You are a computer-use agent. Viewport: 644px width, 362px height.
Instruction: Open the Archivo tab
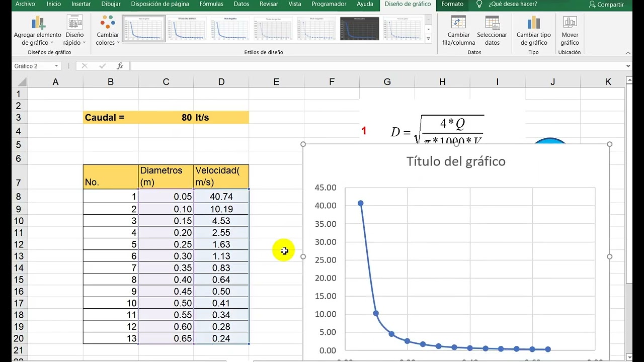coord(25,4)
